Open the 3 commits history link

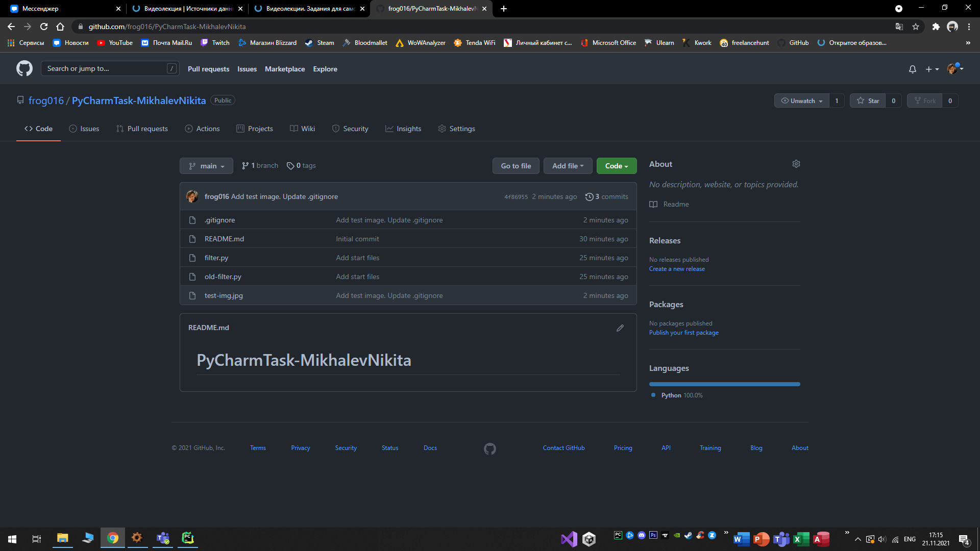(606, 196)
